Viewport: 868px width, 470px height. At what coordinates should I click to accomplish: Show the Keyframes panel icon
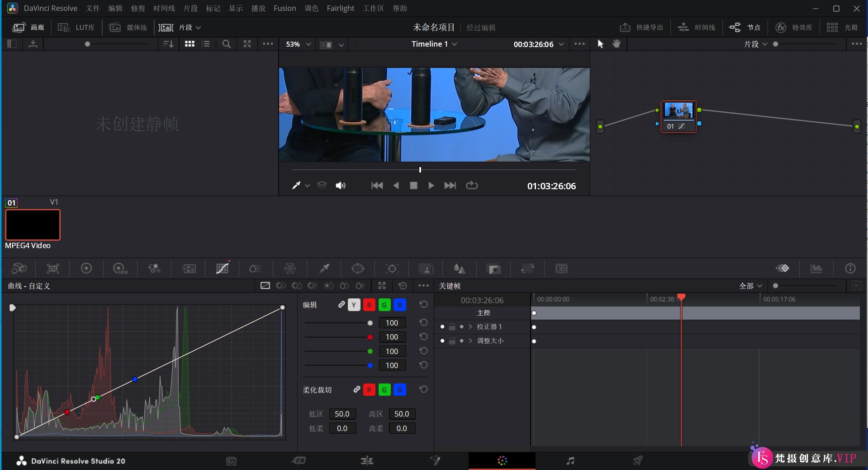tap(783, 269)
